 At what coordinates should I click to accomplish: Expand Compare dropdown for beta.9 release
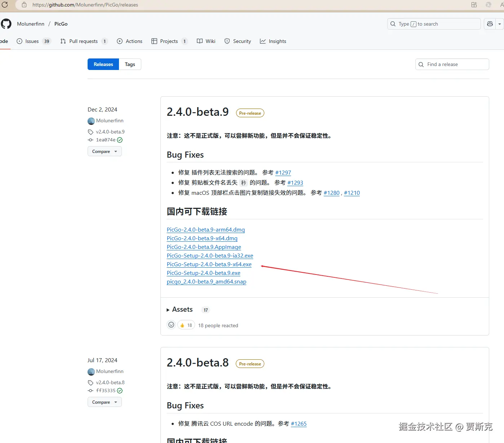pyautogui.click(x=105, y=151)
